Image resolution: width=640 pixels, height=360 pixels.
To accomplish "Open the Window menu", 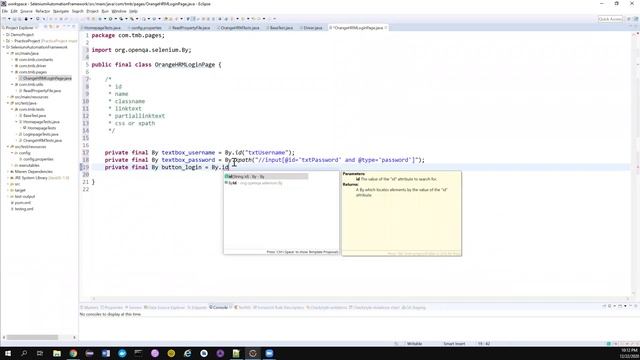I will point(119,11).
